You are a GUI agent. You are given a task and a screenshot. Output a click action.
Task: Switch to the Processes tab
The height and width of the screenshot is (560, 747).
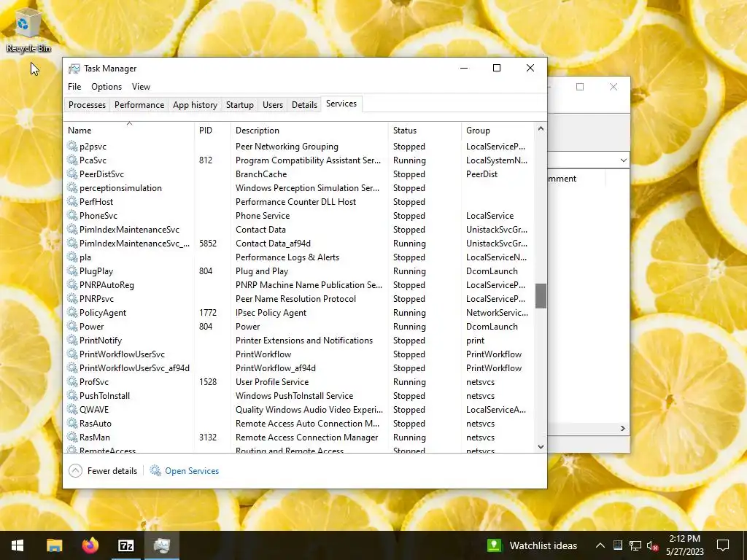point(88,105)
